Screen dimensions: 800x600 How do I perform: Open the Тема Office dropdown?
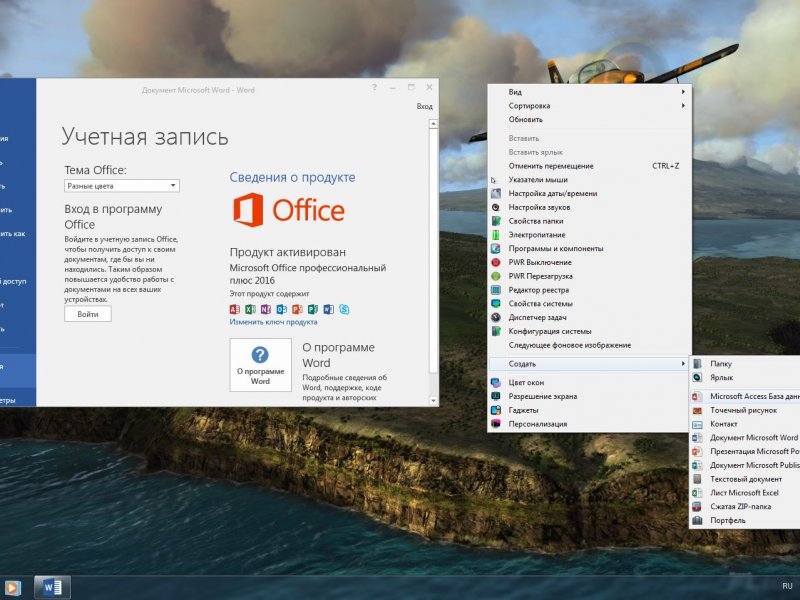(x=121, y=186)
